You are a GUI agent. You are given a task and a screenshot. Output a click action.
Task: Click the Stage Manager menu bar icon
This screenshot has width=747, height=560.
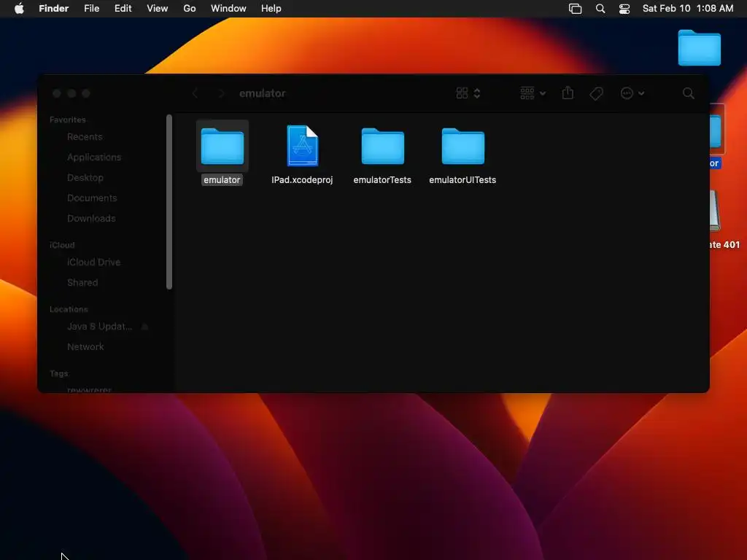click(x=575, y=9)
